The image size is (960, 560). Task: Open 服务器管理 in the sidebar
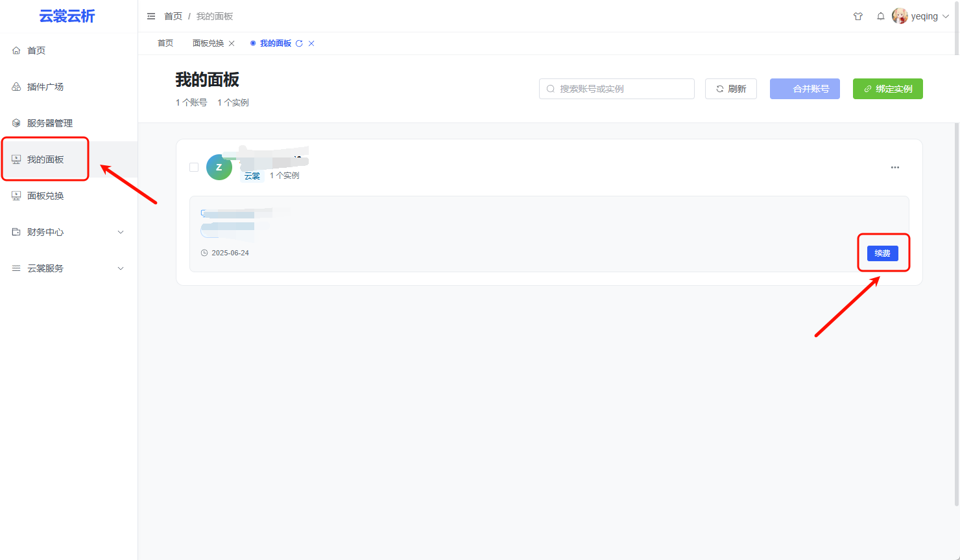[49, 123]
